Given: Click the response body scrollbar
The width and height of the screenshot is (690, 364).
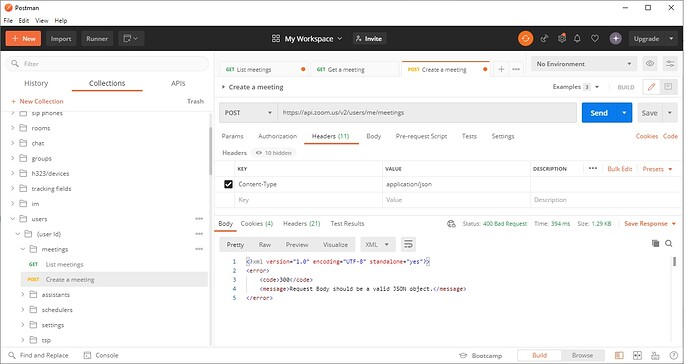Looking at the screenshot, I should tap(674, 261).
